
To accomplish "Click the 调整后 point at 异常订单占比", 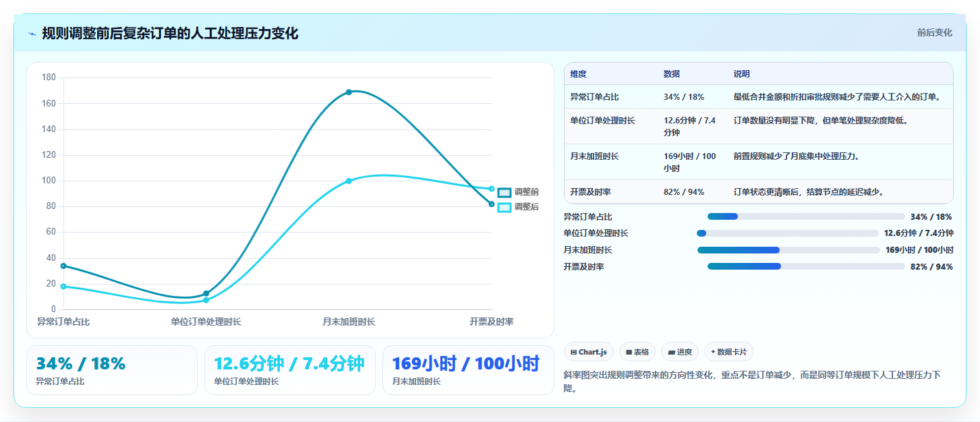I will pos(63,287).
